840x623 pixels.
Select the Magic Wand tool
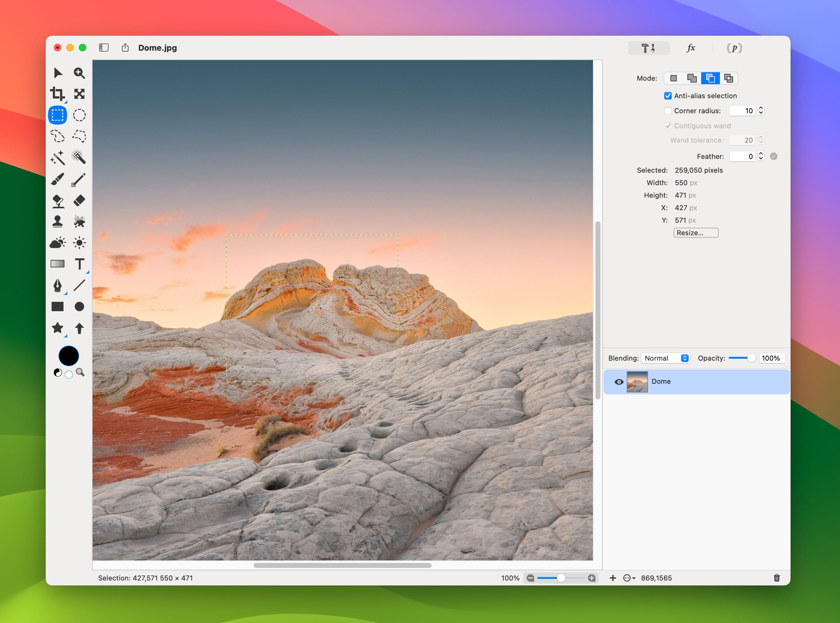[x=57, y=158]
